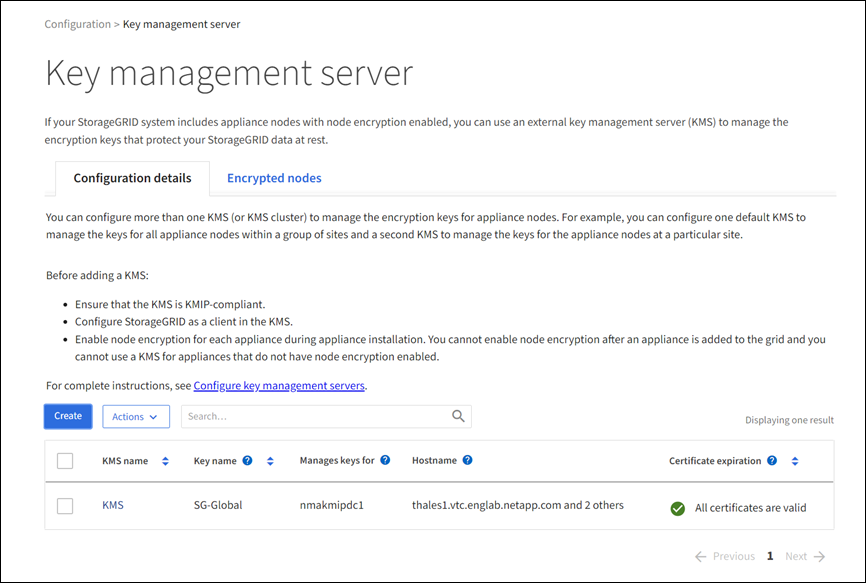866x583 pixels.
Task: Click Configuration in the breadcrumb
Action: pos(77,24)
